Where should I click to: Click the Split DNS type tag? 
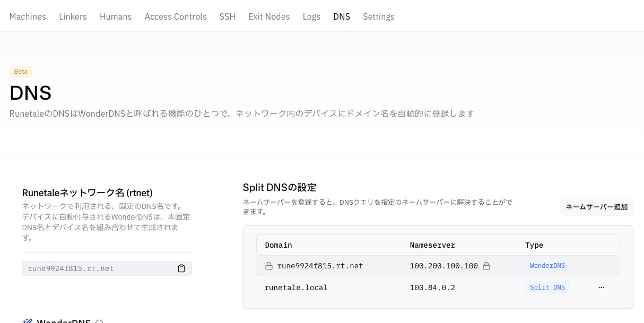[x=547, y=287]
